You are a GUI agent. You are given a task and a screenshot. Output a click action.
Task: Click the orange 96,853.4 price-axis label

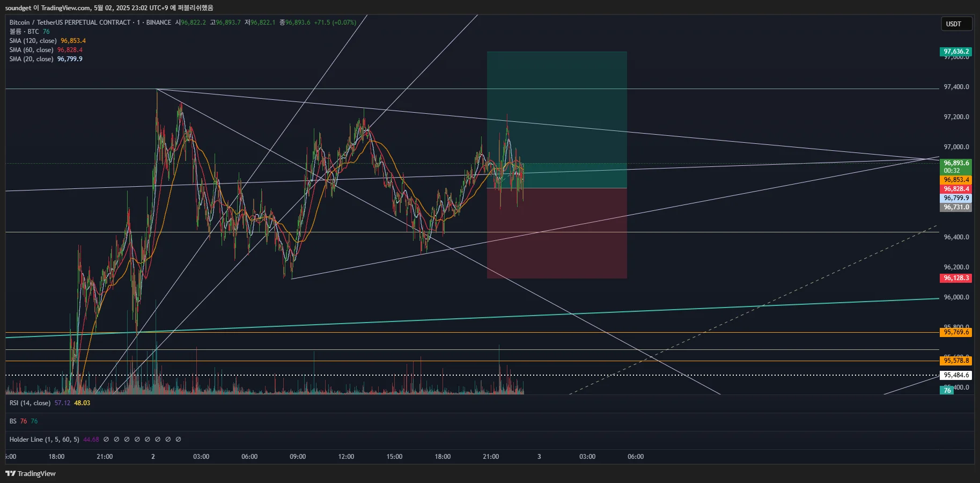(956, 180)
